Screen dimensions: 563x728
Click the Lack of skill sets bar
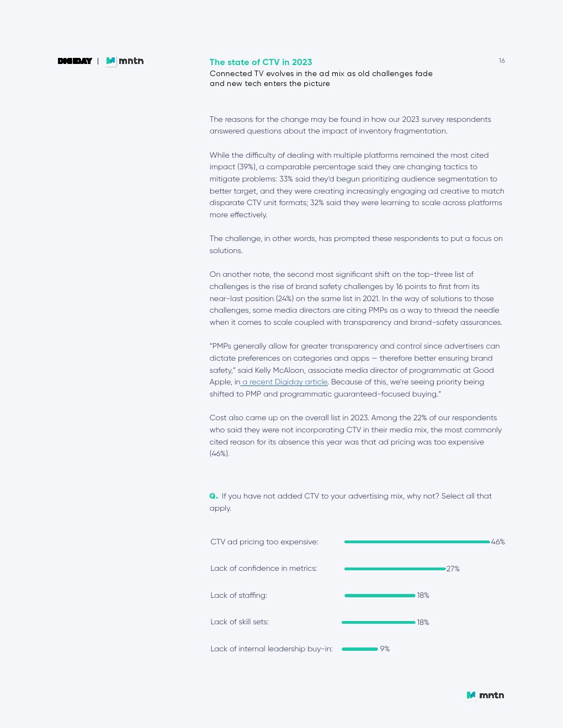(378, 622)
